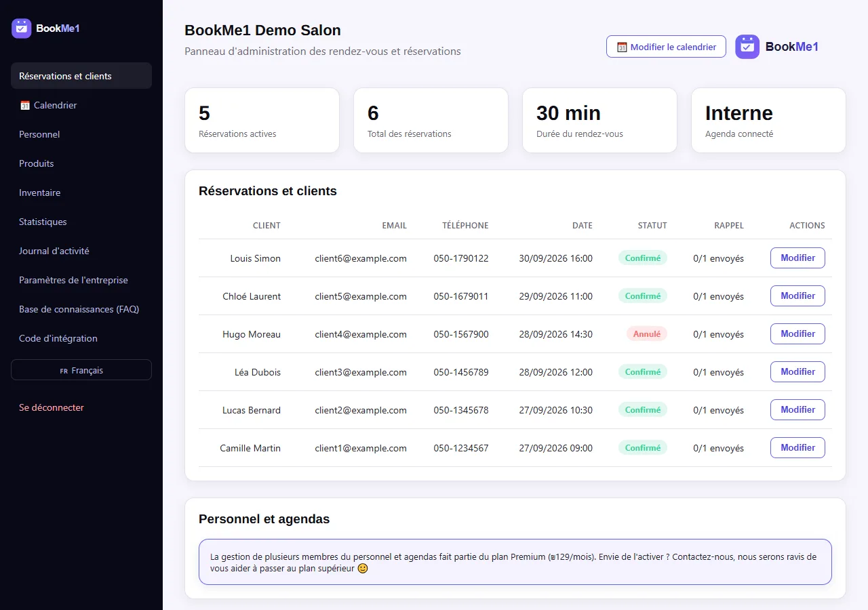Click the calendar icon in Modifier le calendrier
The image size is (868, 610).
point(622,47)
